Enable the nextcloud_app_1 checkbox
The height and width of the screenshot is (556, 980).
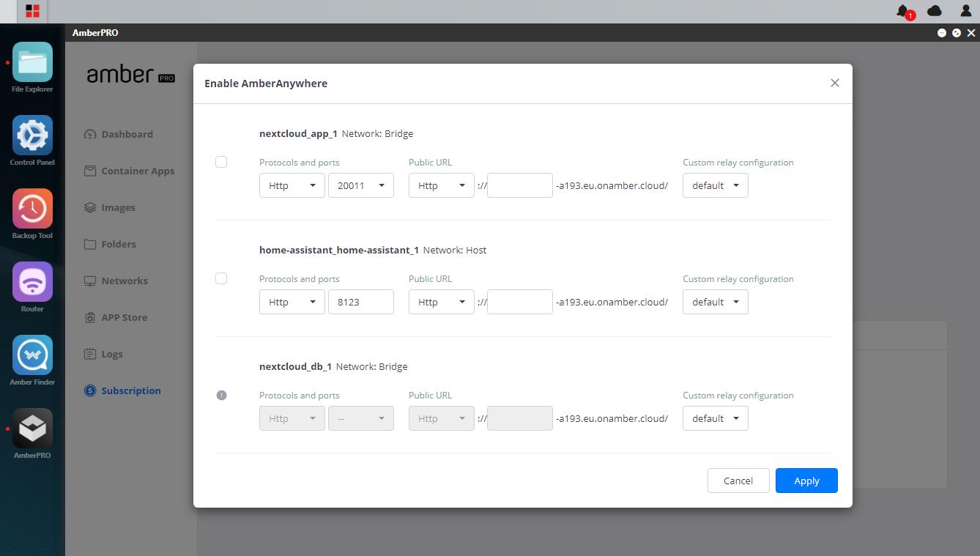[221, 162]
